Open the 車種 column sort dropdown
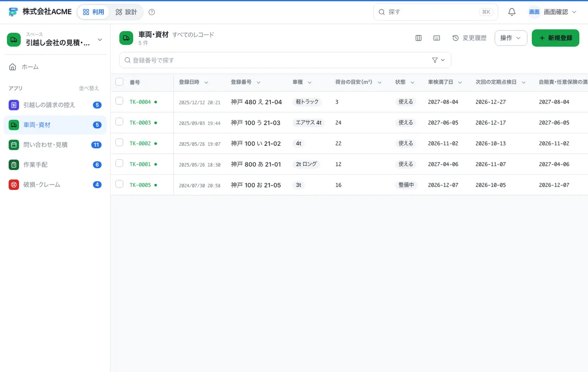 tap(310, 82)
